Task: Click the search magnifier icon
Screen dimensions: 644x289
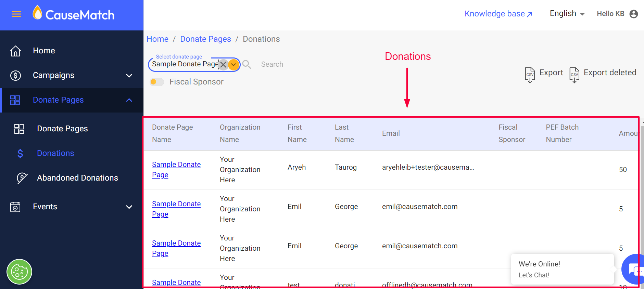Action: pyautogui.click(x=247, y=64)
